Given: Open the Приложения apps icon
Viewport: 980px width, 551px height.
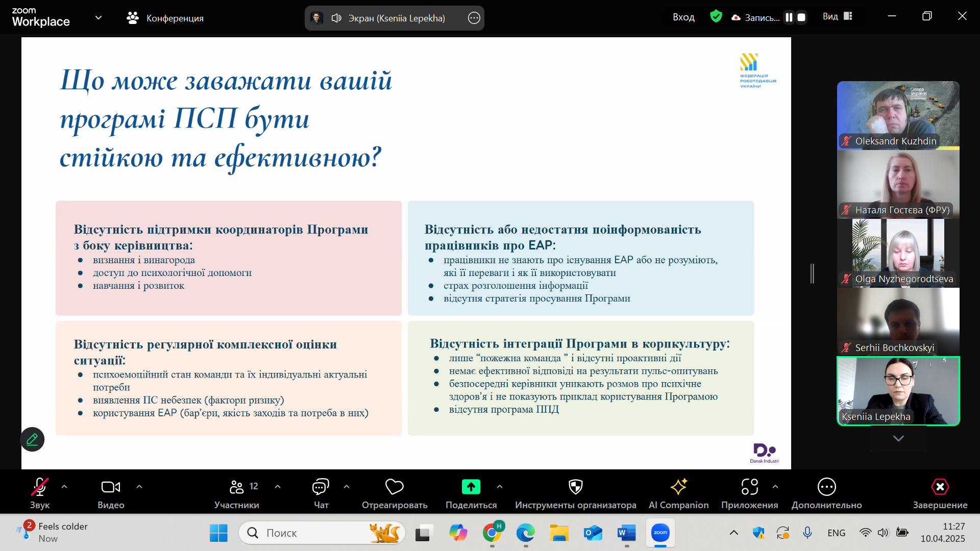Looking at the screenshot, I should pyautogui.click(x=749, y=487).
